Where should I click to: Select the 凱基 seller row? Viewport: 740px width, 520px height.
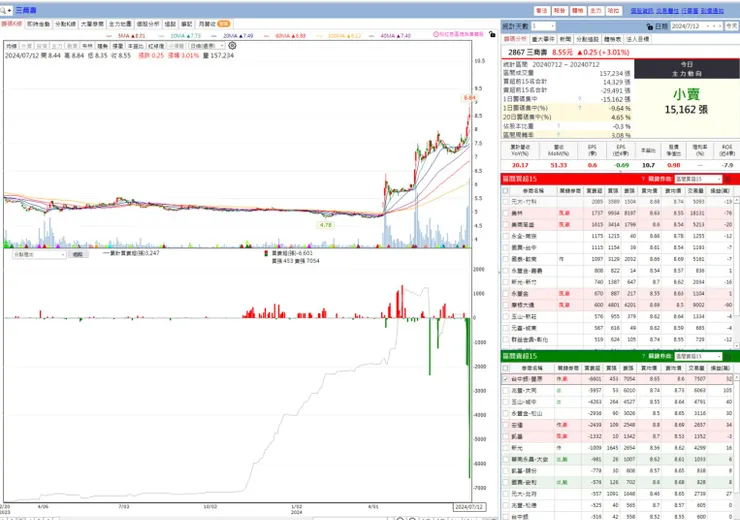point(617,436)
